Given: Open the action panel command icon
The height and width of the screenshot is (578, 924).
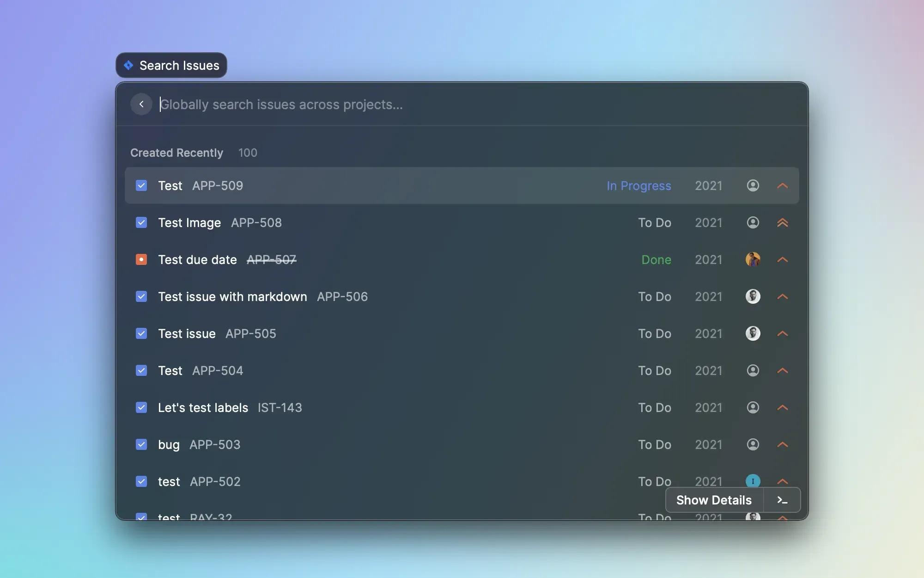Looking at the screenshot, I should click(x=782, y=500).
